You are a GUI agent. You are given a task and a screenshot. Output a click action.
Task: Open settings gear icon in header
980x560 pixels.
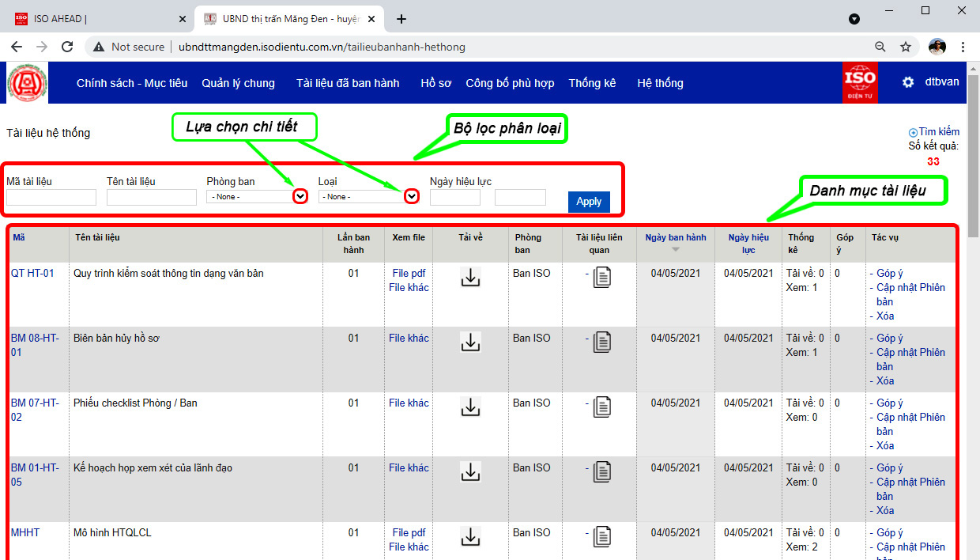click(x=908, y=82)
